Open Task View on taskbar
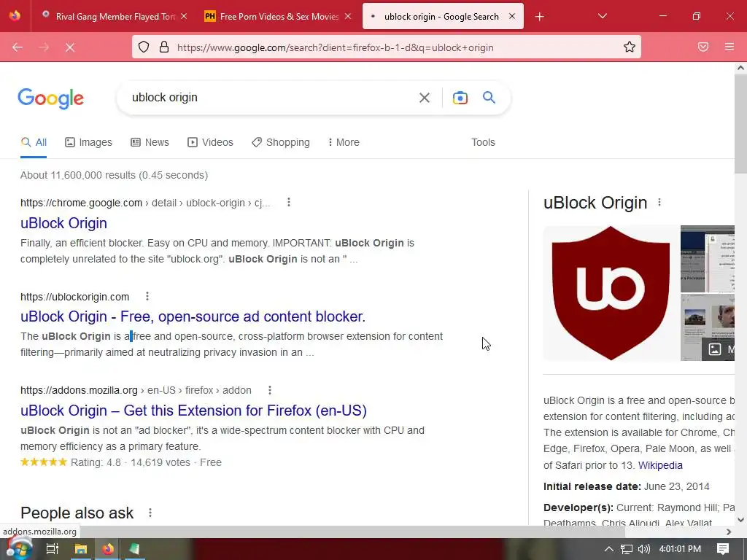The width and height of the screenshot is (747, 560). pyautogui.click(x=53, y=549)
